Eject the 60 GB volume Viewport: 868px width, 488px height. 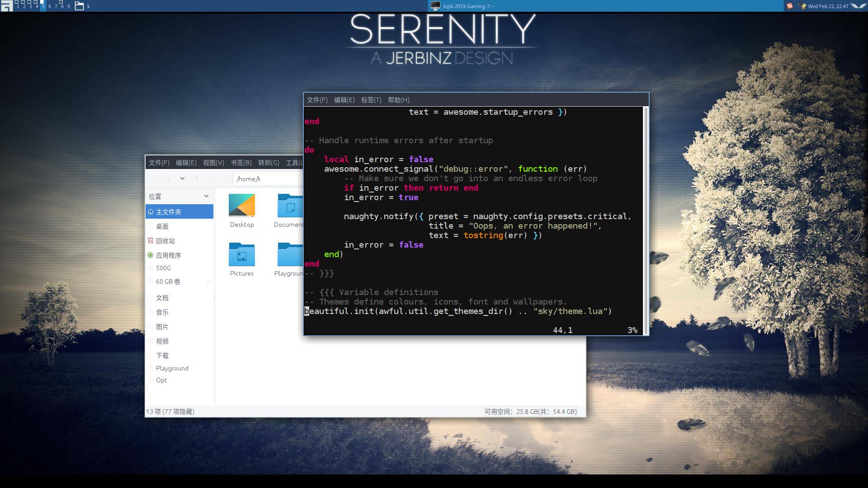pos(208,282)
